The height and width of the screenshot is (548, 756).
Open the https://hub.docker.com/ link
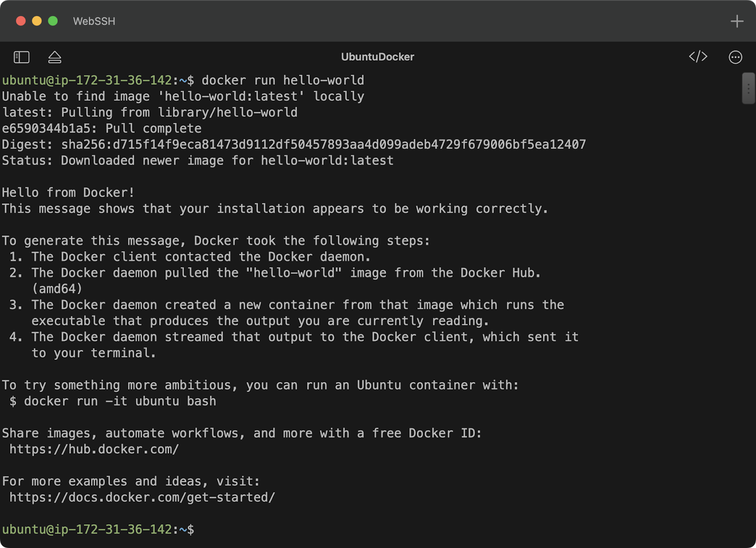[94, 449]
